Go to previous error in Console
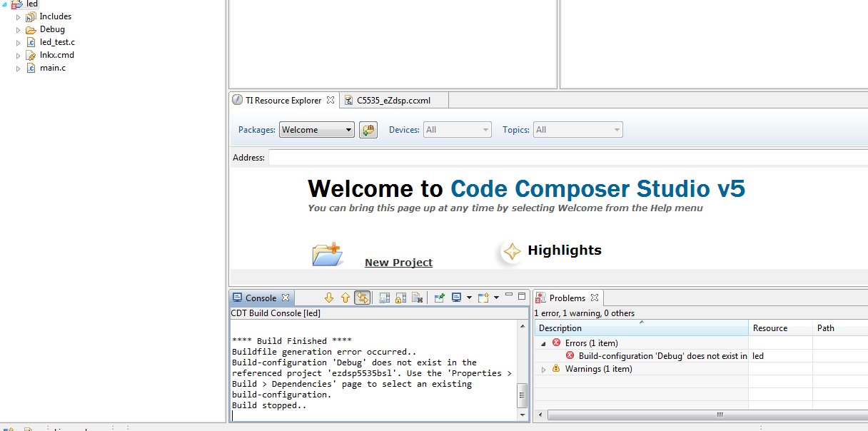This screenshot has width=868, height=431. tap(345, 298)
